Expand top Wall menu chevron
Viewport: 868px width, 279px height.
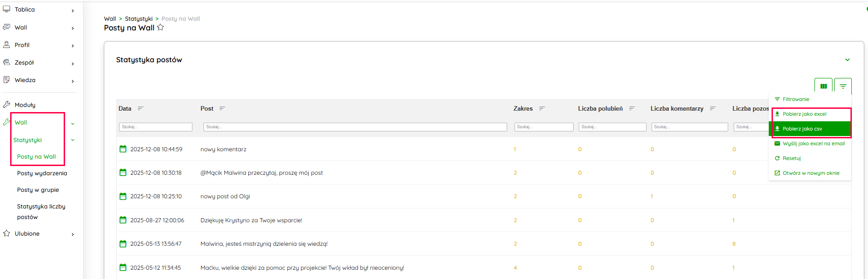[x=73, y=28]
